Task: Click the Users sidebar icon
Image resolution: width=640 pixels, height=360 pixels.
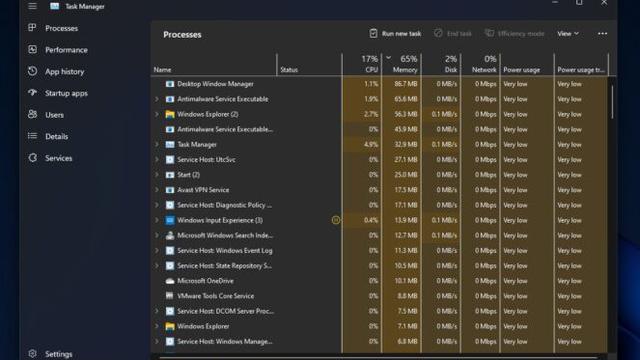Action: pos(32,114)
